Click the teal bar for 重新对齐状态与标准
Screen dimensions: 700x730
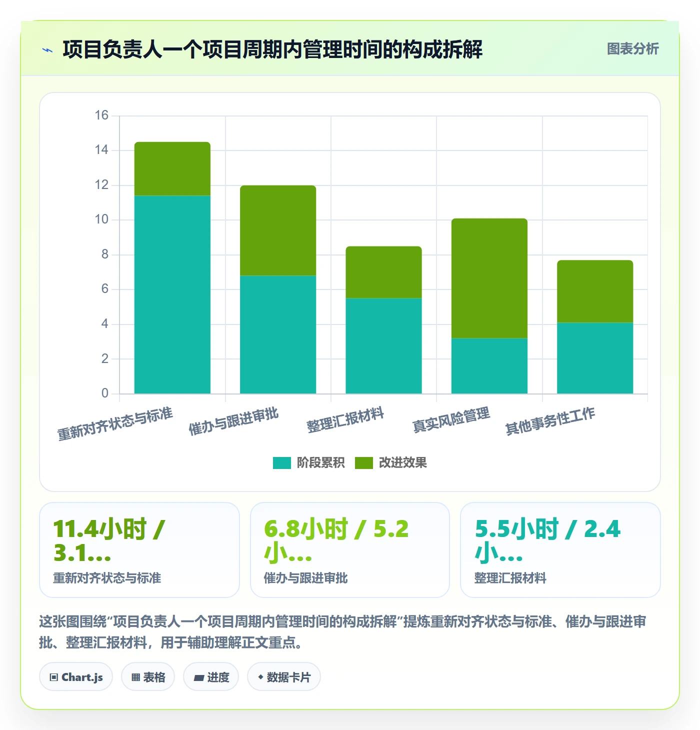pyautogui.click(x=172, y=294)
